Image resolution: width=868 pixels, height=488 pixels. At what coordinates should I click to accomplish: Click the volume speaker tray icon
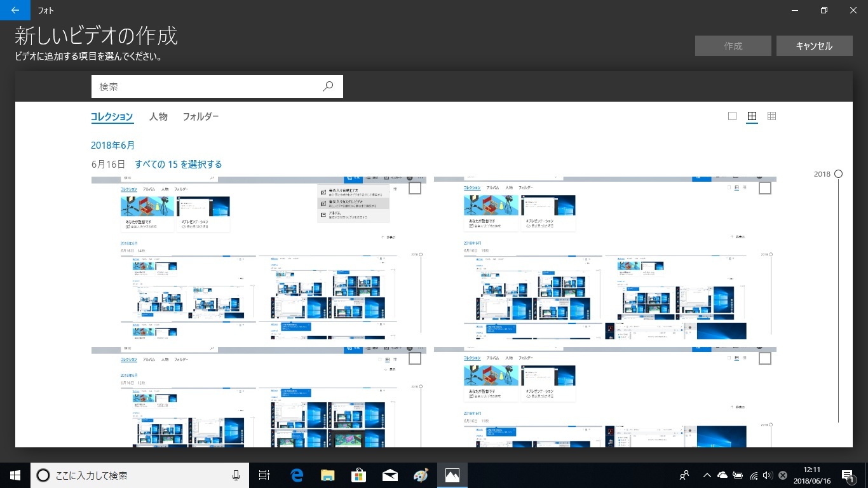[x=768, y=475]
